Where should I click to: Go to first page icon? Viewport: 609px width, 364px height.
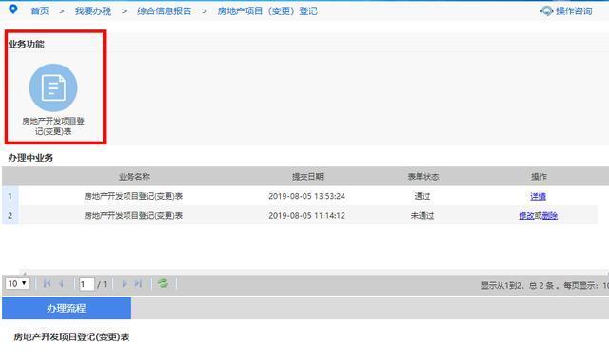(47, 283)
